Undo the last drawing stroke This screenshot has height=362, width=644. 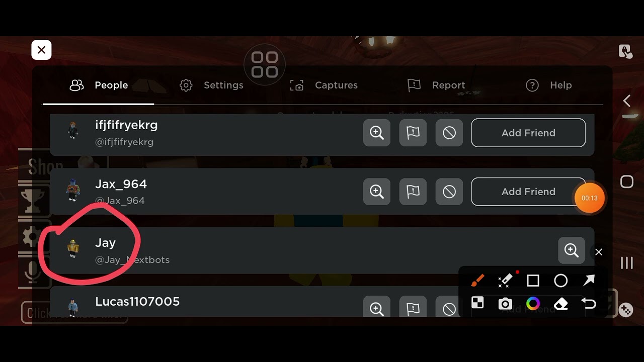[x=589, y=304]
